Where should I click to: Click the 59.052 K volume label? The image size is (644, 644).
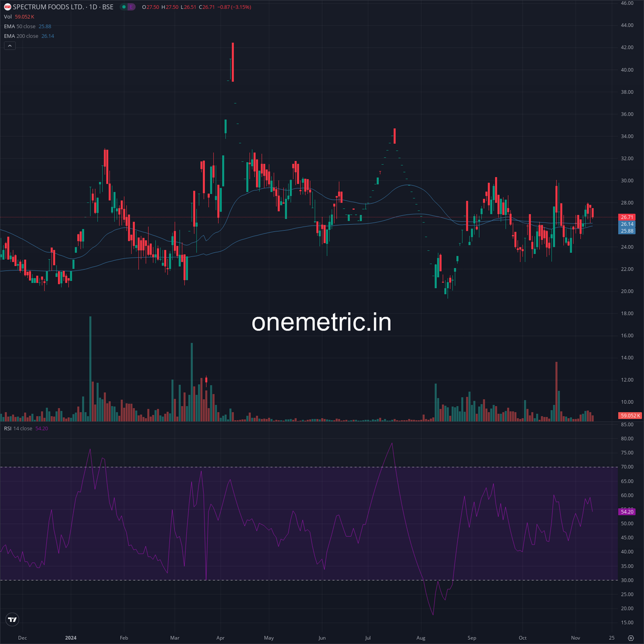tap(630, 415)
